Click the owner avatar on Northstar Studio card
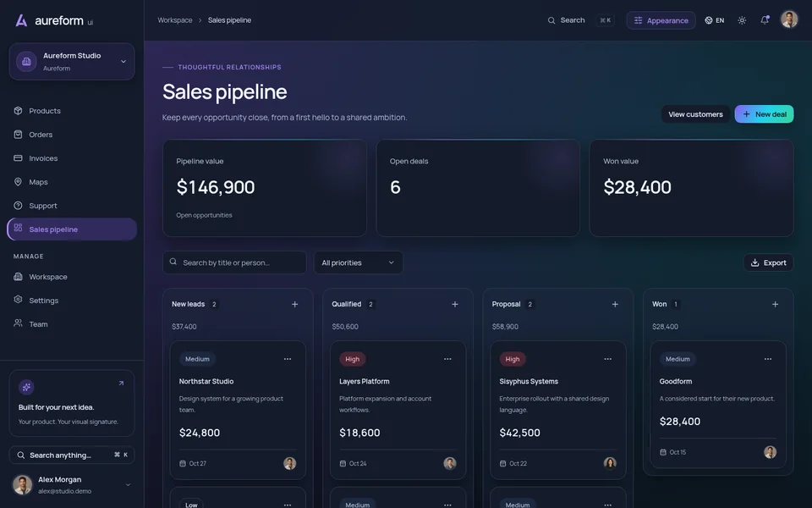Screen dimensions: 812x508 click(x=290, y=463)
